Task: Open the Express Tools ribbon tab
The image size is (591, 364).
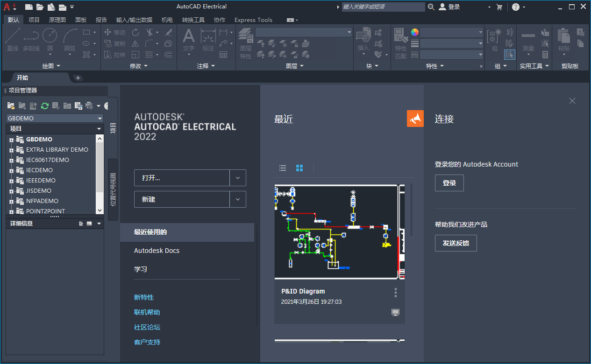Action: click(253, 20)
